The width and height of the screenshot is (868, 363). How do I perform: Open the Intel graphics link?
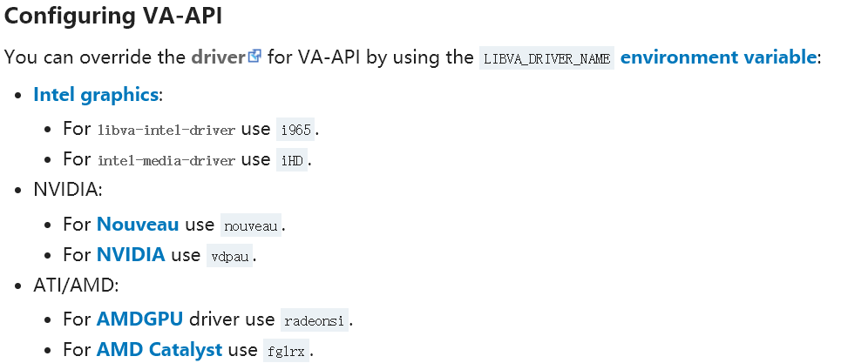click(x=96, y=95)
